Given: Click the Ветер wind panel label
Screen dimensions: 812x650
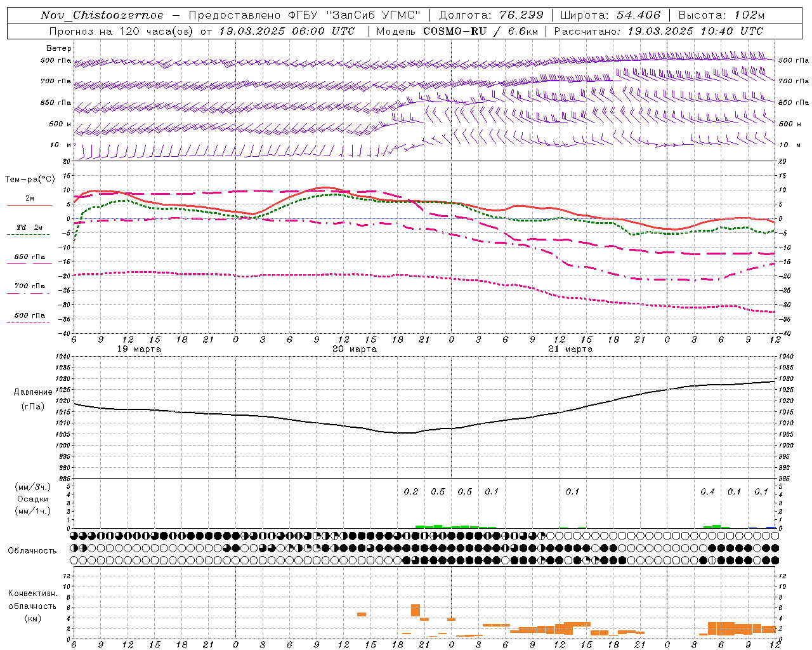Looking at the screenshot, I should click(x=59, y=48).
